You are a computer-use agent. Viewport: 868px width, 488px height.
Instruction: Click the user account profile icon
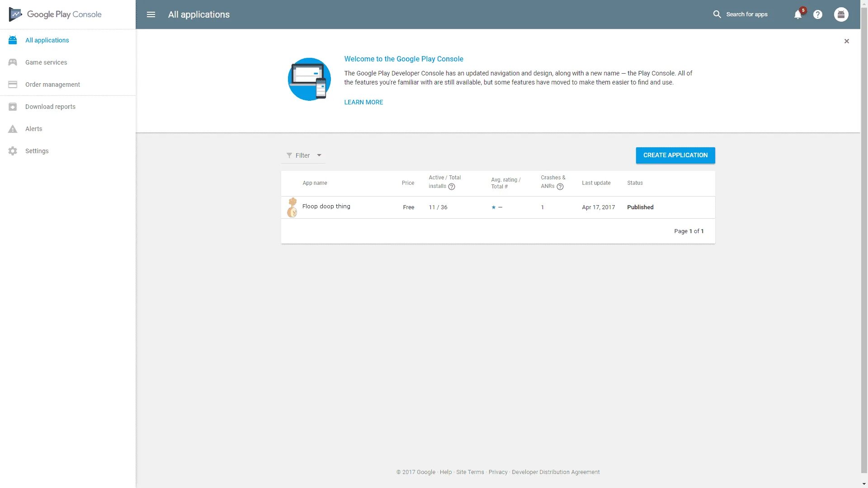coord(840,14)
